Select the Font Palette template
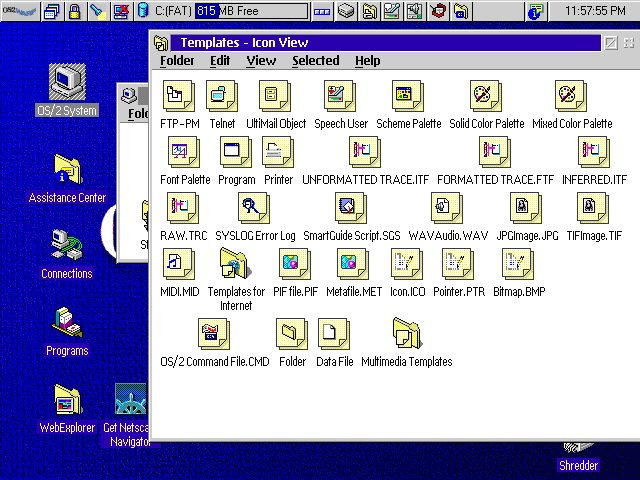 point(184,152)
